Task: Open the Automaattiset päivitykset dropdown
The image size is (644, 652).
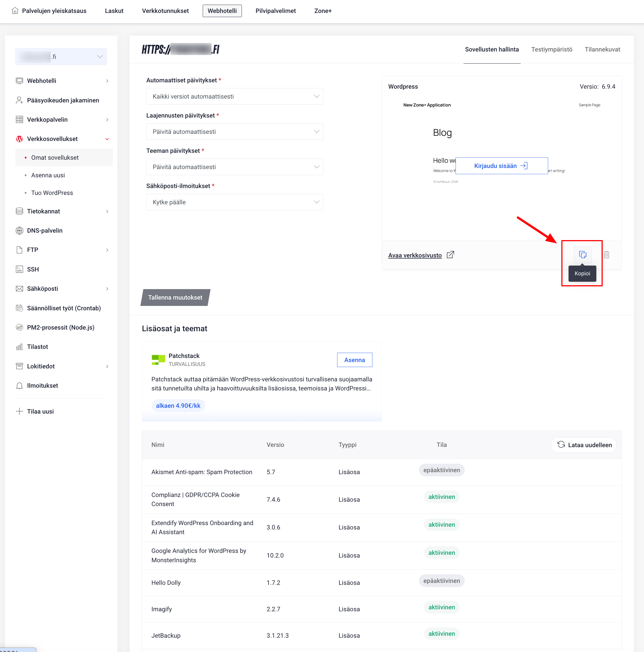Action: 235,97
